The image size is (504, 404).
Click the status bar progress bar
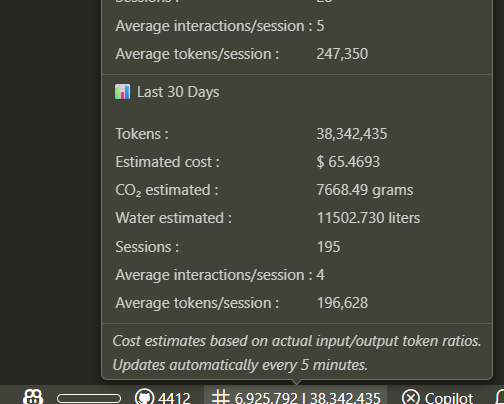point(89,398)
